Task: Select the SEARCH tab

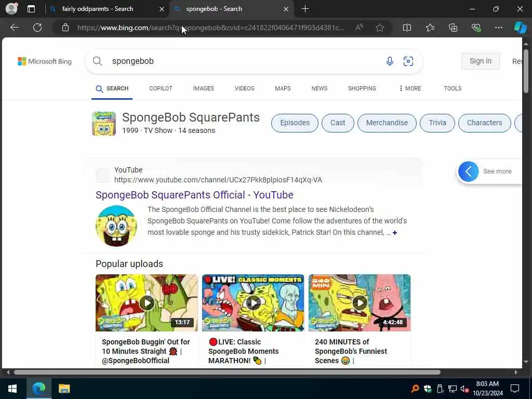Action: tap(112, 88)
